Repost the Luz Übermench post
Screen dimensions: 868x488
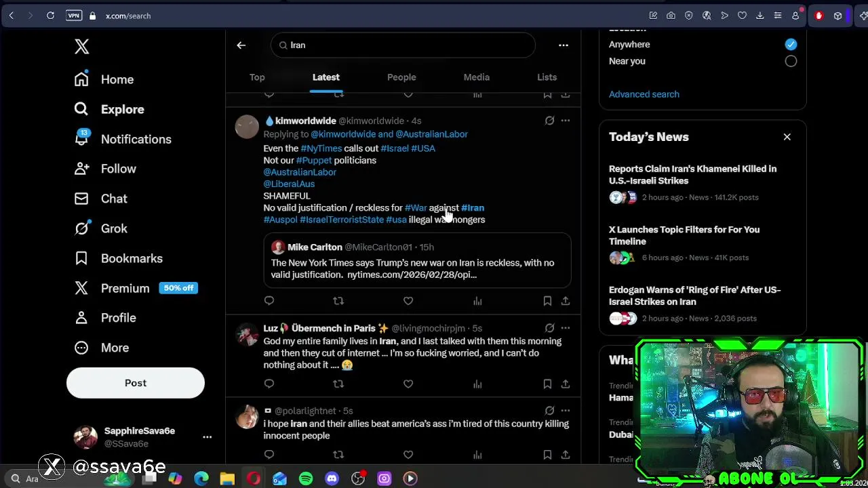tap(338, 384)
